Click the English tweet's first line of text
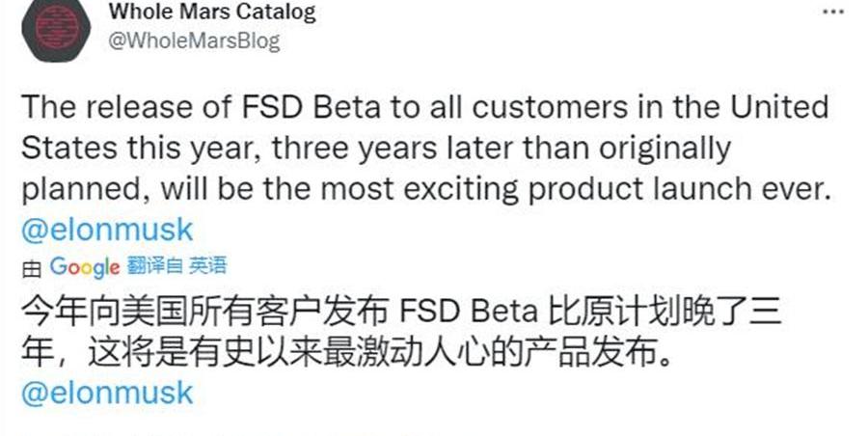This screenshot has width=868, height=436. pyautogui.click(x=424, y=107)
